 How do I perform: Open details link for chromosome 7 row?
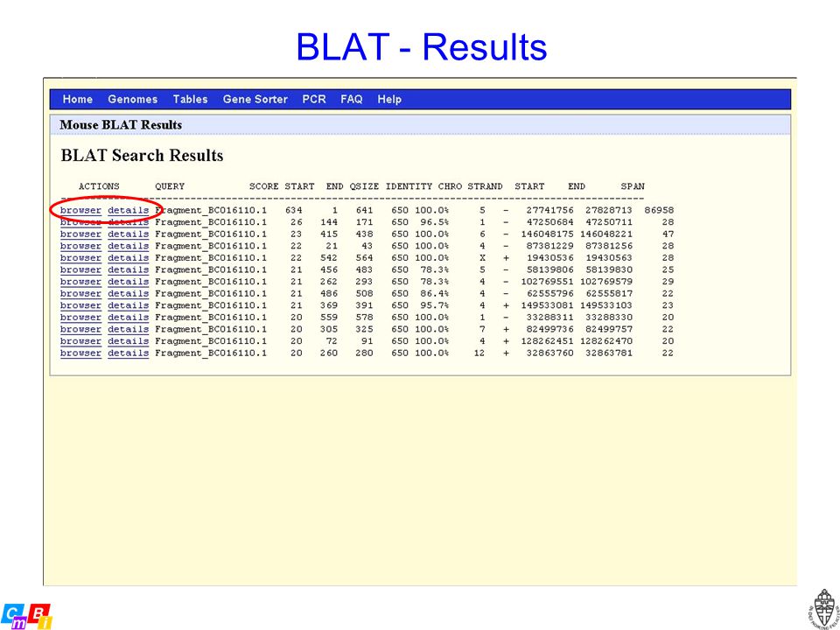point(128,329)
